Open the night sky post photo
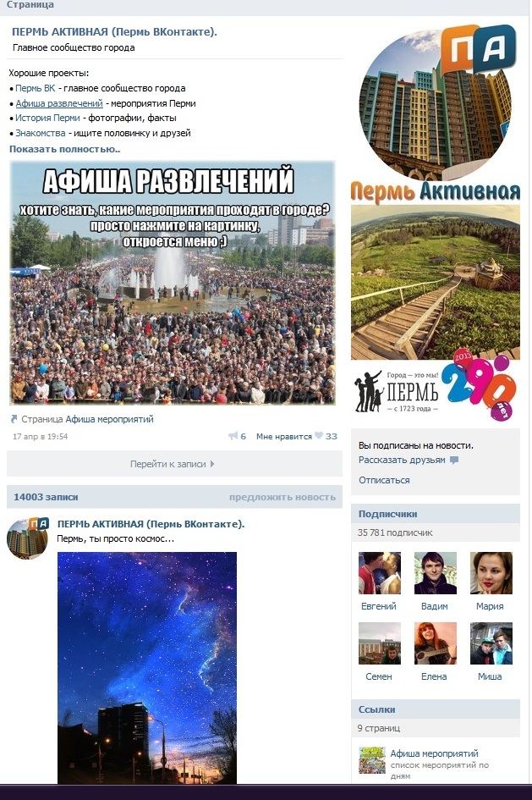532x800 pixels. click(147, 668)
